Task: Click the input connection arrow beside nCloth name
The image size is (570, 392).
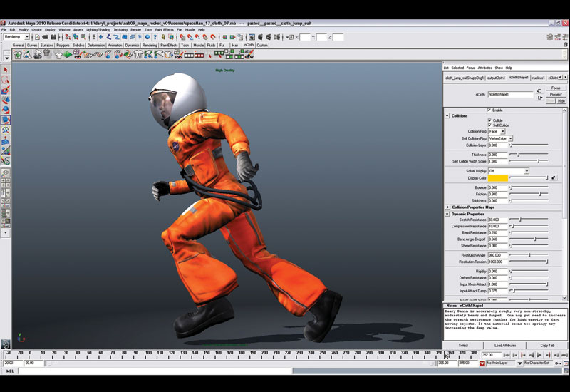Action: click(539, 91)
